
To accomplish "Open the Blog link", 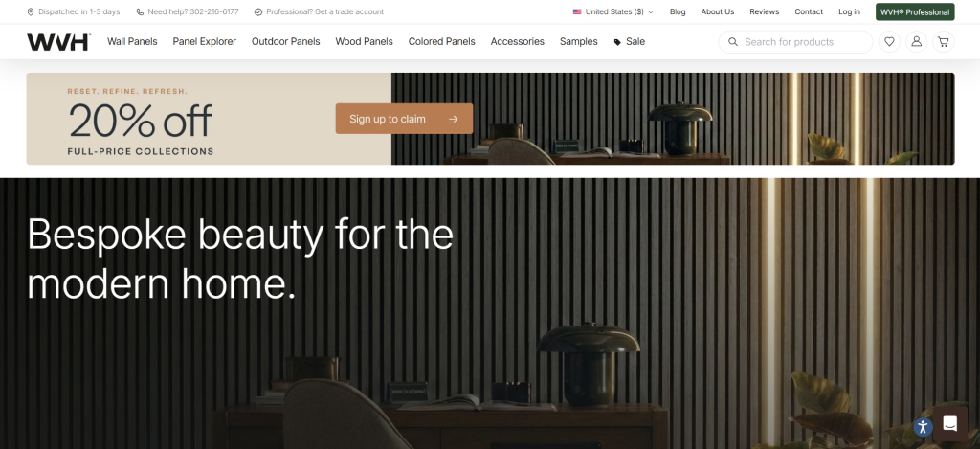I will [x=678, y=11].
